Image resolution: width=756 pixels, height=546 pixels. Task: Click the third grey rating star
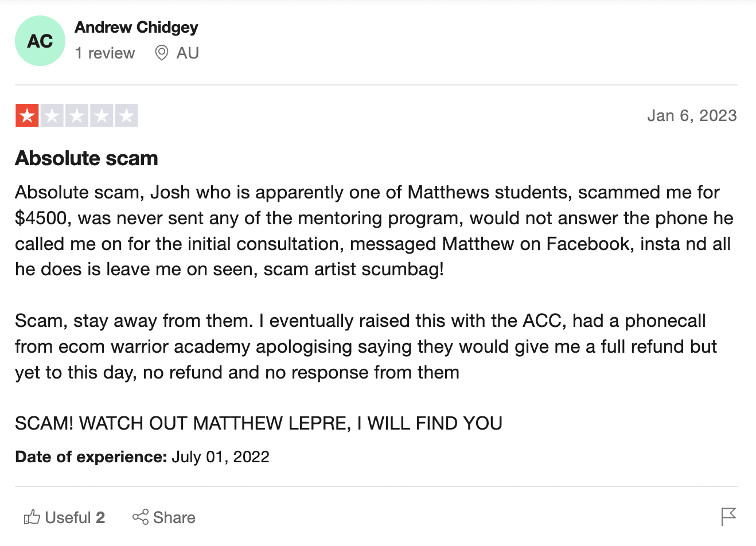pos(77,115)
